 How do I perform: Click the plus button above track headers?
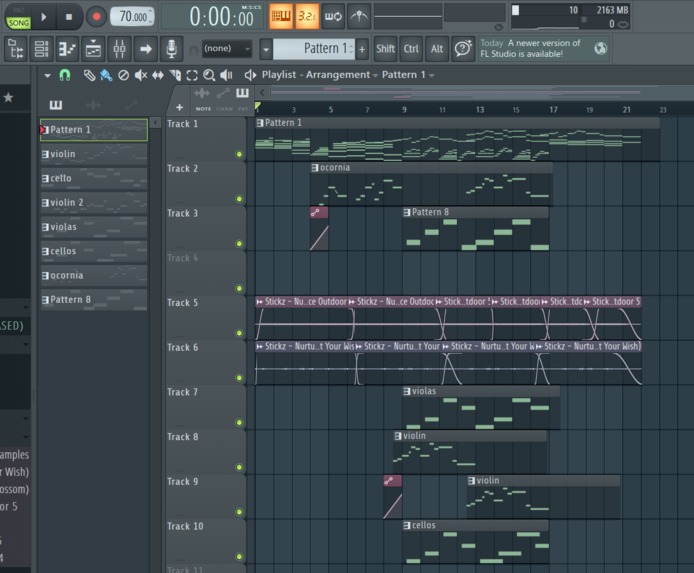pyautogui.click(x=179, y=107)
